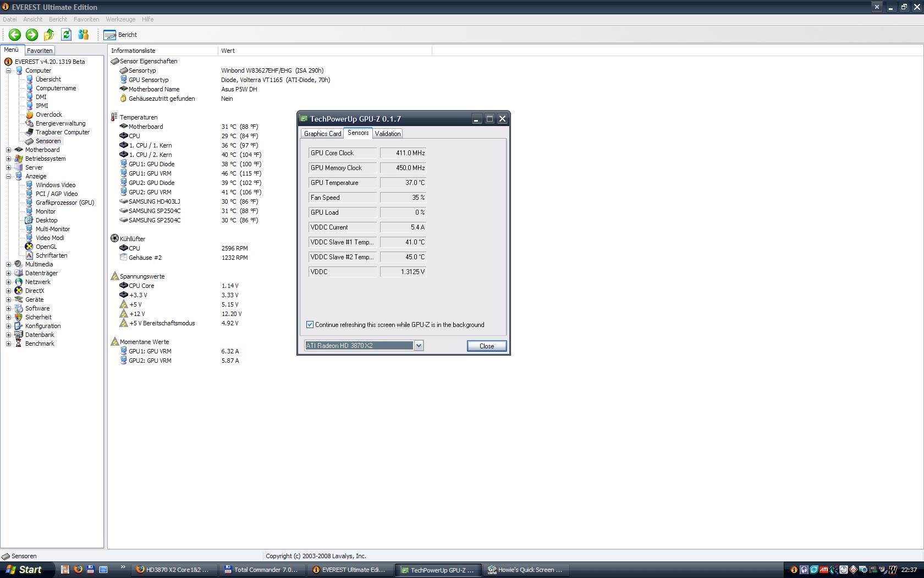The height and width of the screenshot is (578, 924).
Task: Switch to Howie's Quick Screen taskbar button
Action: tap(525, 570)
